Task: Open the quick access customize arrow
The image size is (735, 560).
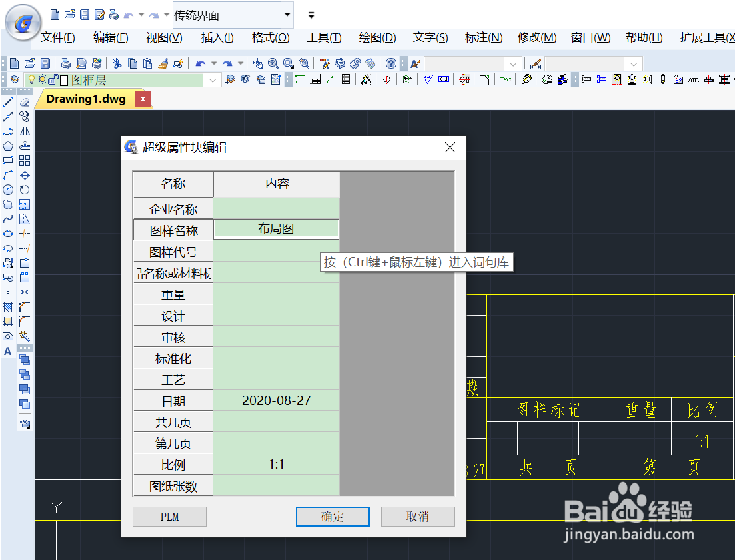Action: (311, 15)
